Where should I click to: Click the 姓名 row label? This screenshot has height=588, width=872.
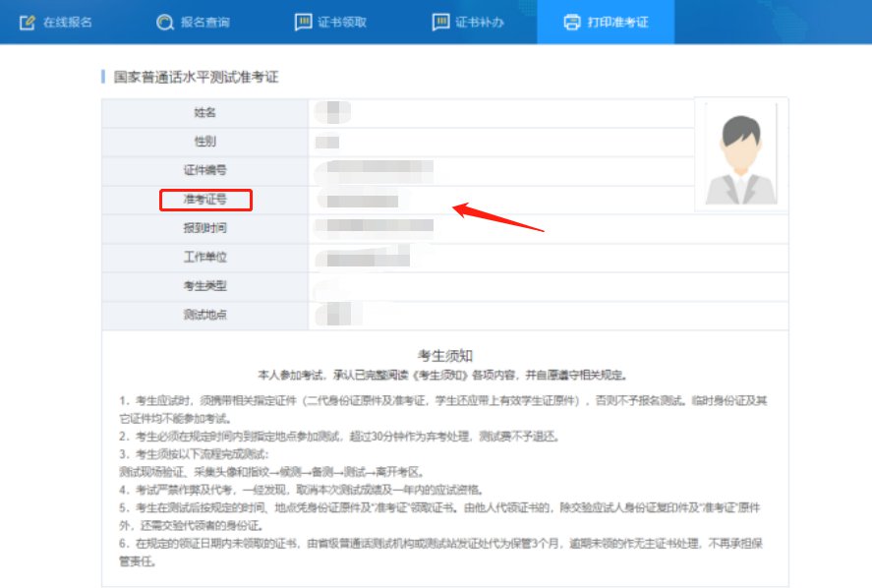pos(205,113)
